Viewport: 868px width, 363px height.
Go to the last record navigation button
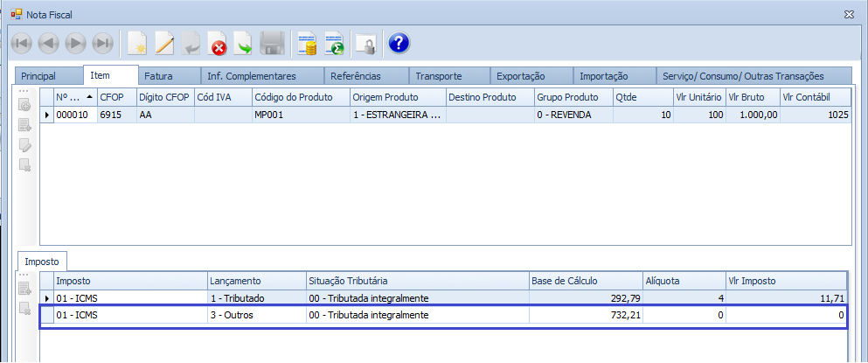(x=103, y=43)
